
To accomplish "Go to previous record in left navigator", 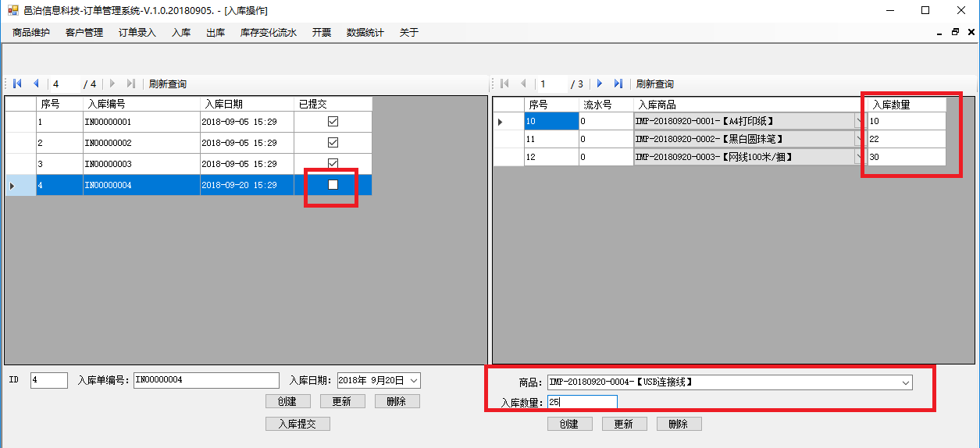I will (35, 84).
